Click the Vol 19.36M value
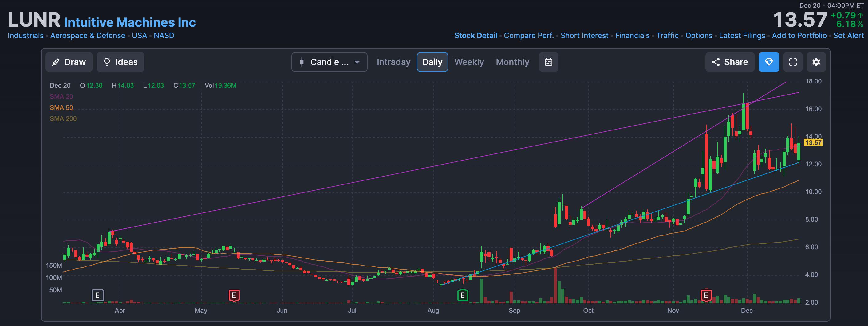 tap(220, 85)
